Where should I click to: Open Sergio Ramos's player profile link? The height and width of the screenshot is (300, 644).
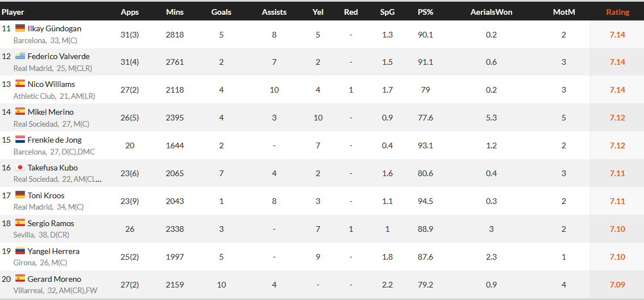click(x=51, y=223)
